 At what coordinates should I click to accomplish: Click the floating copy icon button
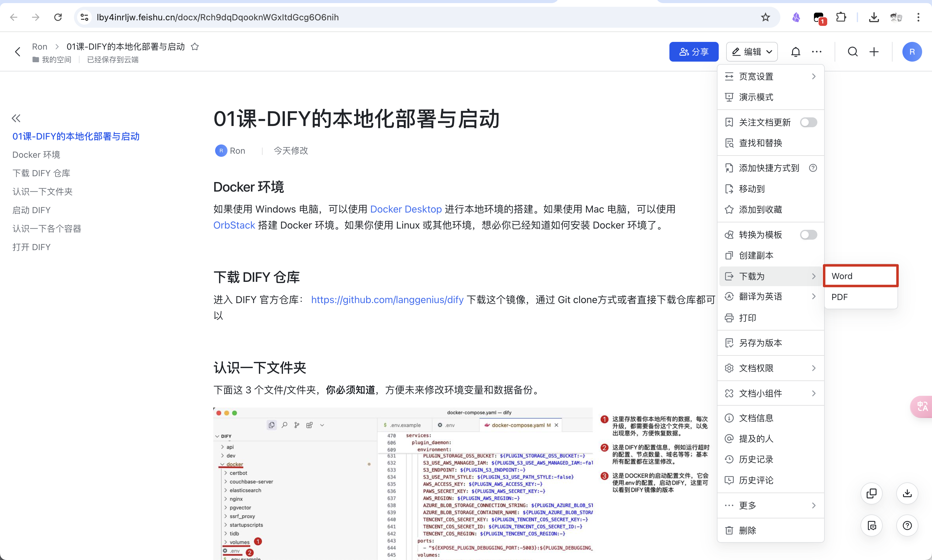872,493
